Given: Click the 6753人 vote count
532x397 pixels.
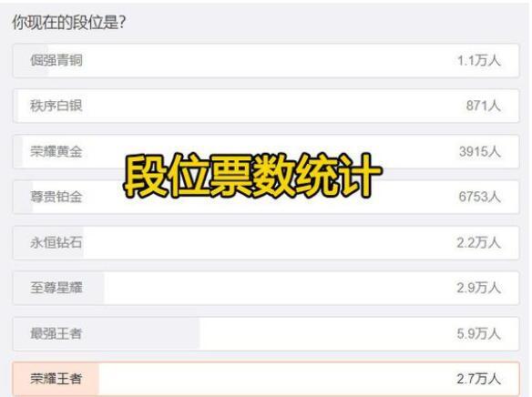Looking at the screenshot, I should click(x=480, y=197).
